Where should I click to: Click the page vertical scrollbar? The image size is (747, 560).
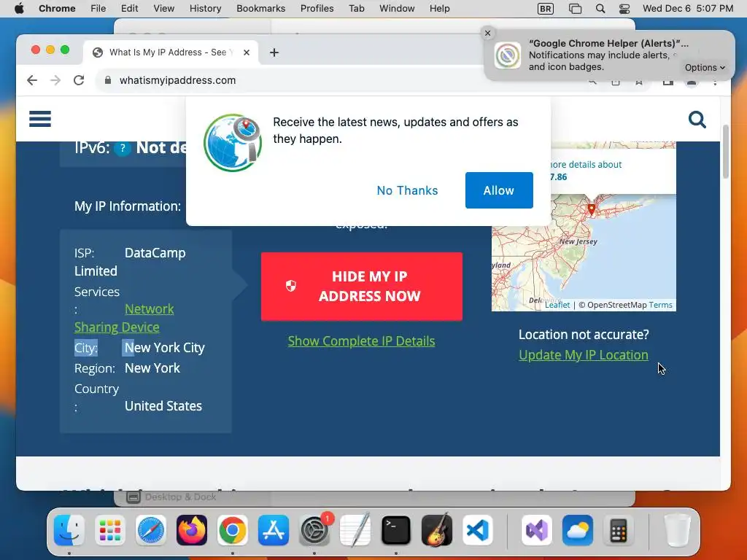[726, 152]
